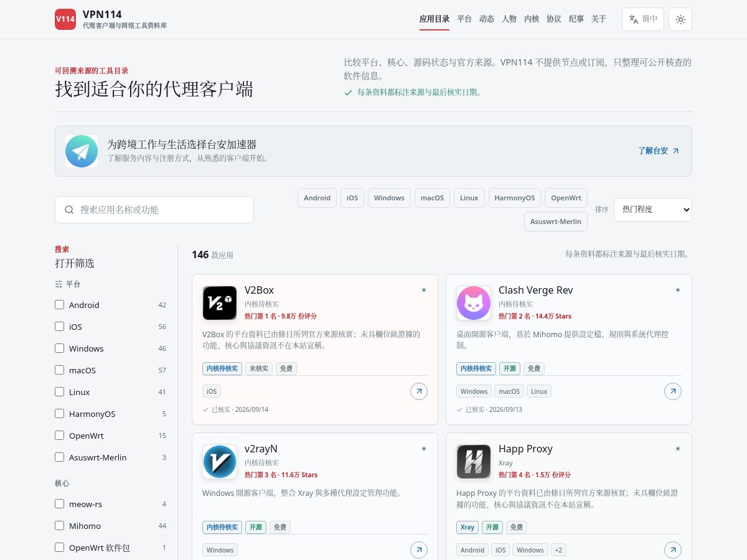The height and width of the screenshot is (560, 747).
Task: Click the V2Box status dot
Action: pos(424,290)
